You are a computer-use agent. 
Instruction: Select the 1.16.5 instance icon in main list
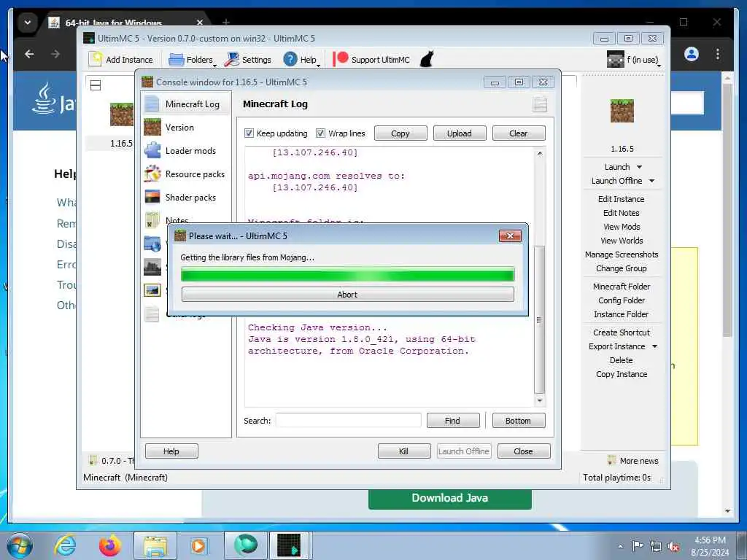point(122,114)
